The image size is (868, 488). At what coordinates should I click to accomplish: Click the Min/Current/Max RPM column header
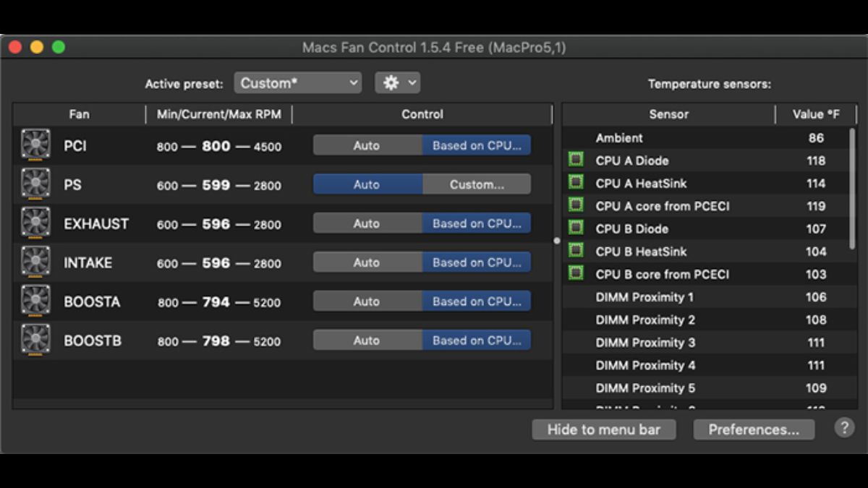click(219, 114)
